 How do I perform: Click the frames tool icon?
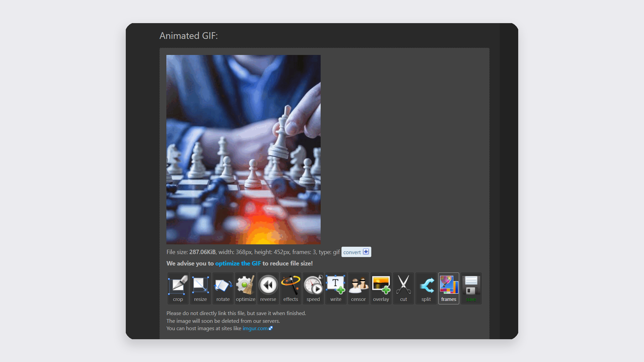point(448,288)
